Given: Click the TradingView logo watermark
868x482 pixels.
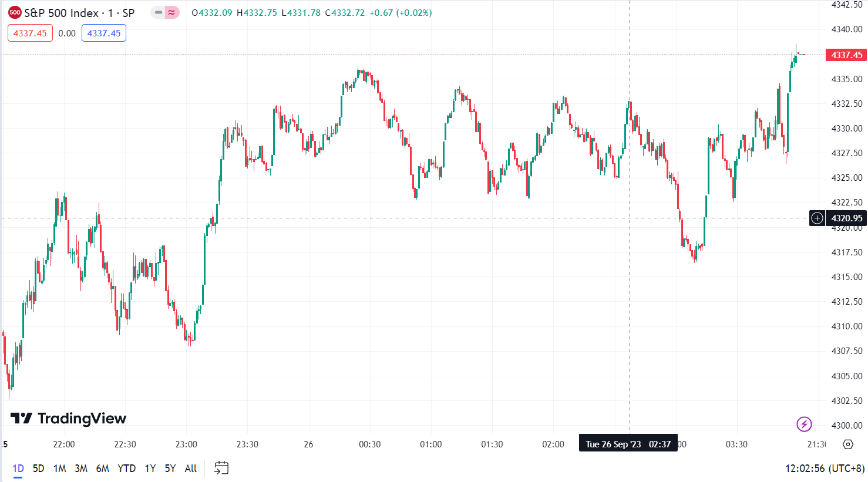Looking at the screenshot, I should [x=69, y=418].
